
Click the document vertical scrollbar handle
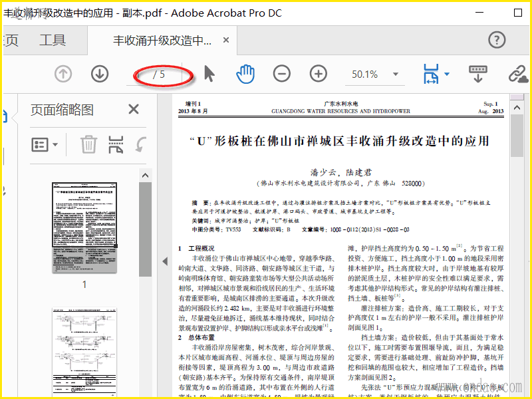click(517, 136)
